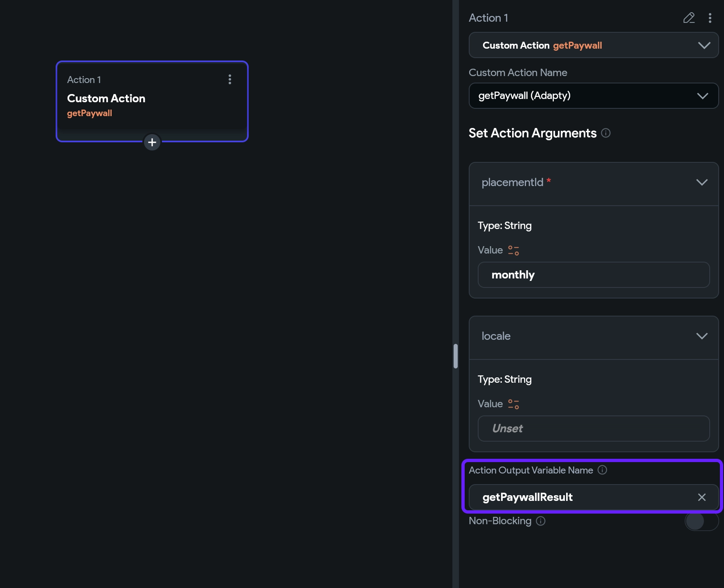Open the three-dot menu in the panel header

point(710,18)
